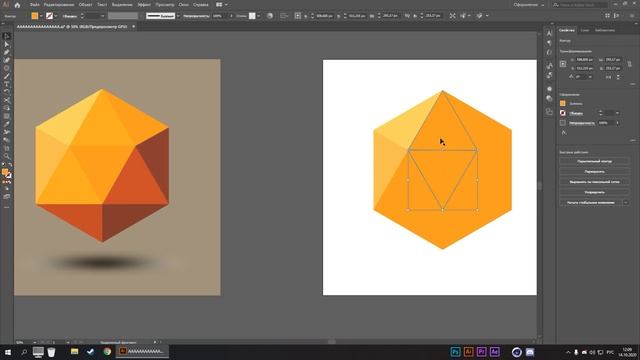640x360 pixels.
Task: Select the Pen tool
Action: click(7, 52)
